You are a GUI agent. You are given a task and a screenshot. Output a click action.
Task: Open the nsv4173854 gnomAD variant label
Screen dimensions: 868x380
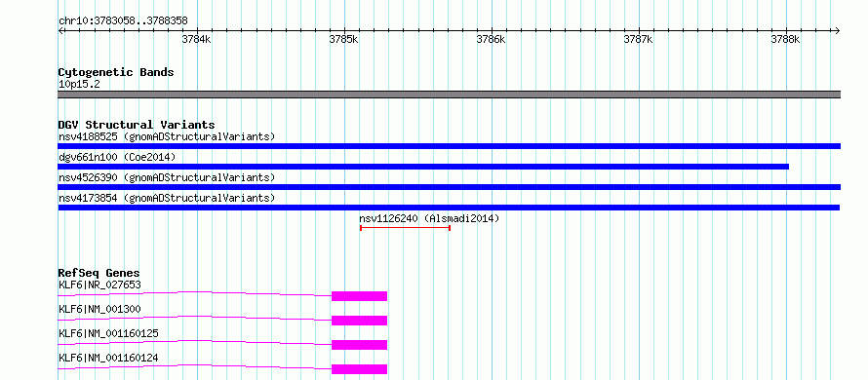[x=167, y=198]
